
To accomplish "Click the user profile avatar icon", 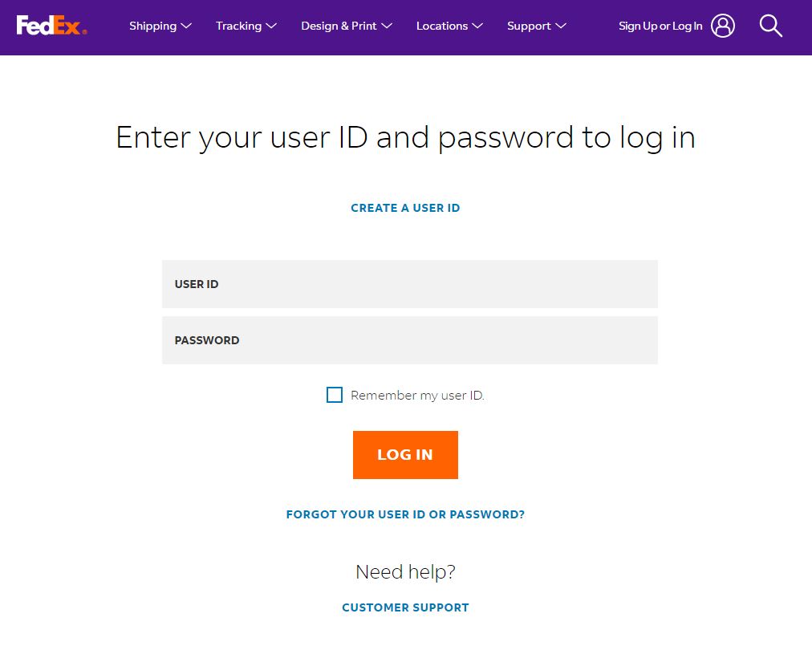I will click(723, 26).
